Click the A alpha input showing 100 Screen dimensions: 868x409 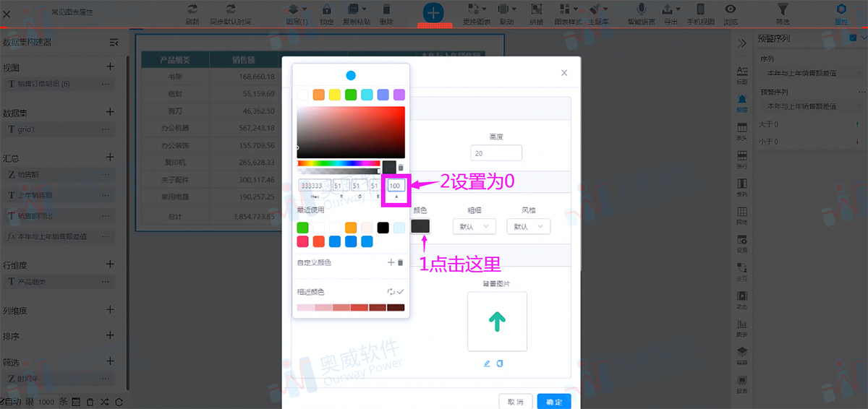[396, 186]
